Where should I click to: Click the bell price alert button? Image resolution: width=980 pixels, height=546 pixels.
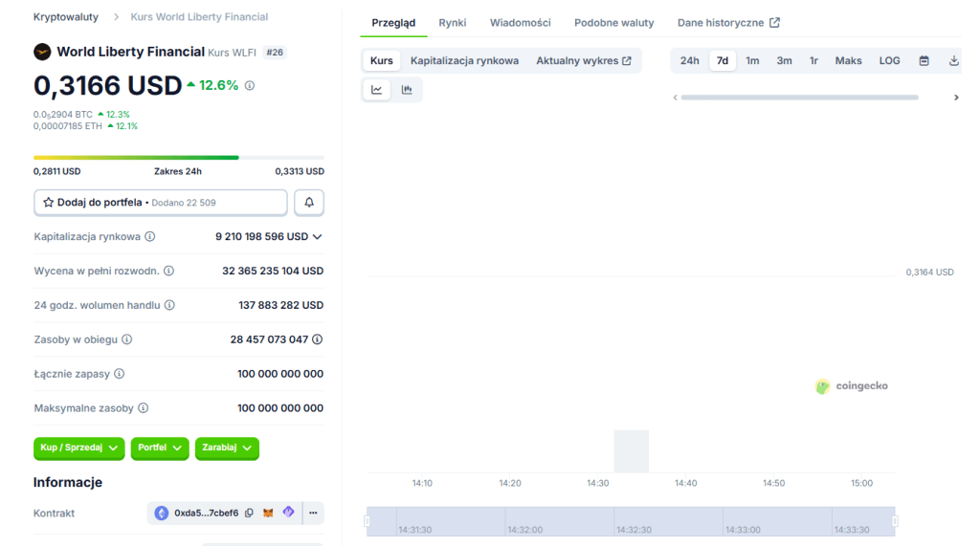(x=309, y=203)
